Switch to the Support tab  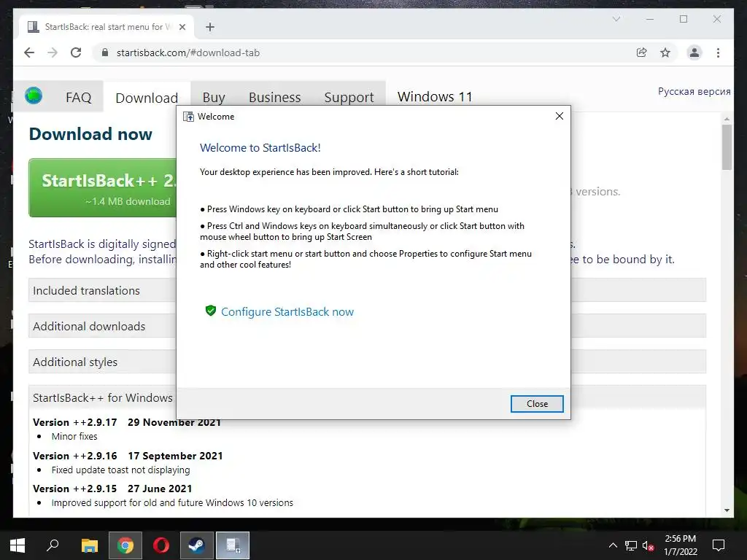(x=349, y=98)
